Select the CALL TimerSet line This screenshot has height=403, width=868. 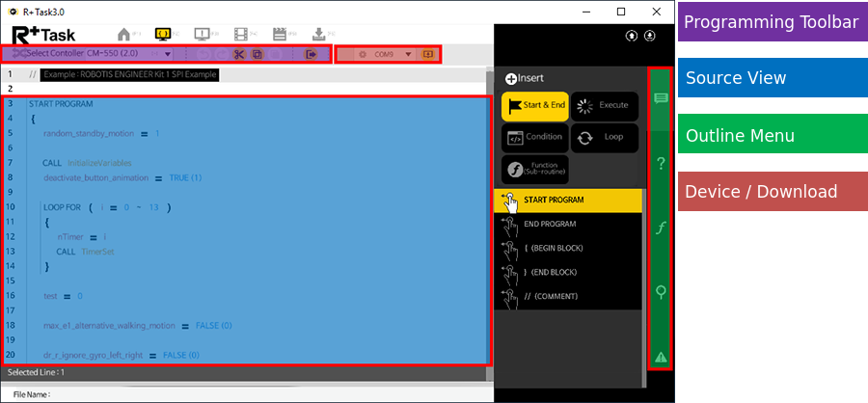(x=85, y=252)
